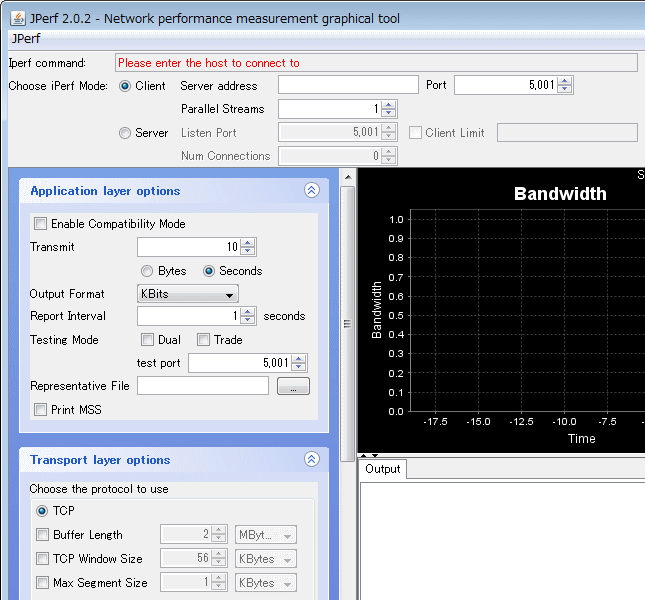Select the Bytes transmit unit
The width and height of the screenshot is (645, 600).
[147, 271]
